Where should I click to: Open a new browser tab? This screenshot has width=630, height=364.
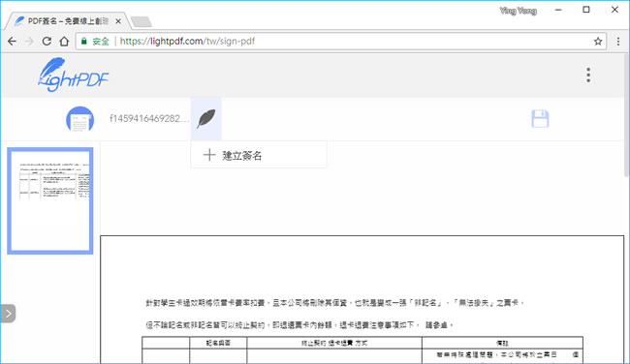(x=142, y=21)
